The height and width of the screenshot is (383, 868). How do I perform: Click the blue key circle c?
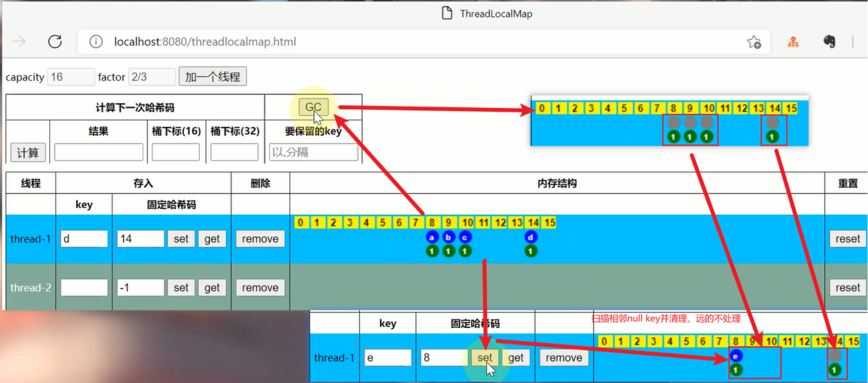(x=465, y=237)
